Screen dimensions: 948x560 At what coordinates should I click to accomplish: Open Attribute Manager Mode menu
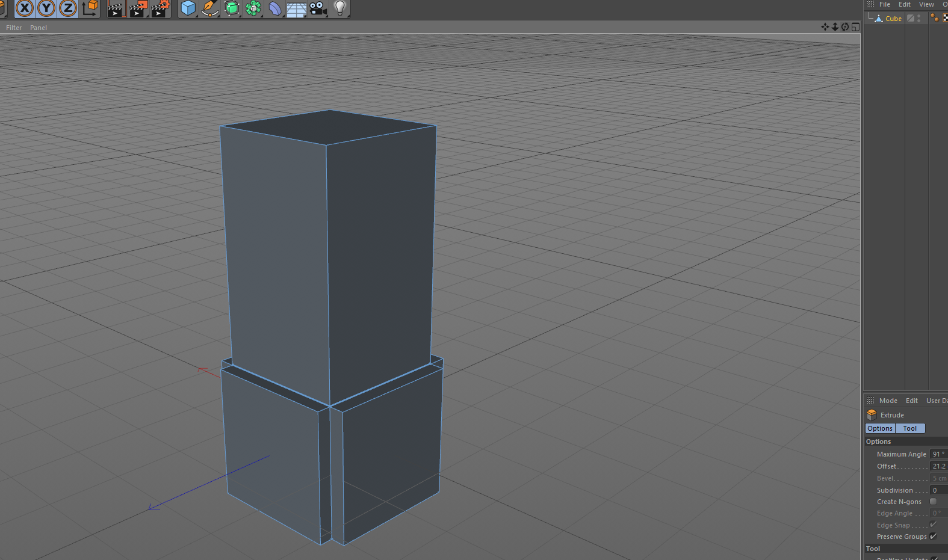coord(888,401)
